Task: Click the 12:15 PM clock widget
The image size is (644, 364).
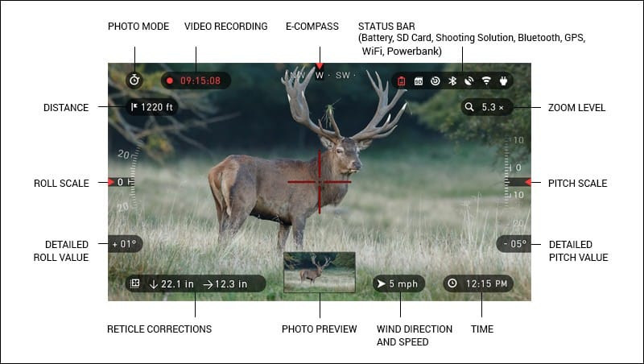Action: click(x=477, y=283)
